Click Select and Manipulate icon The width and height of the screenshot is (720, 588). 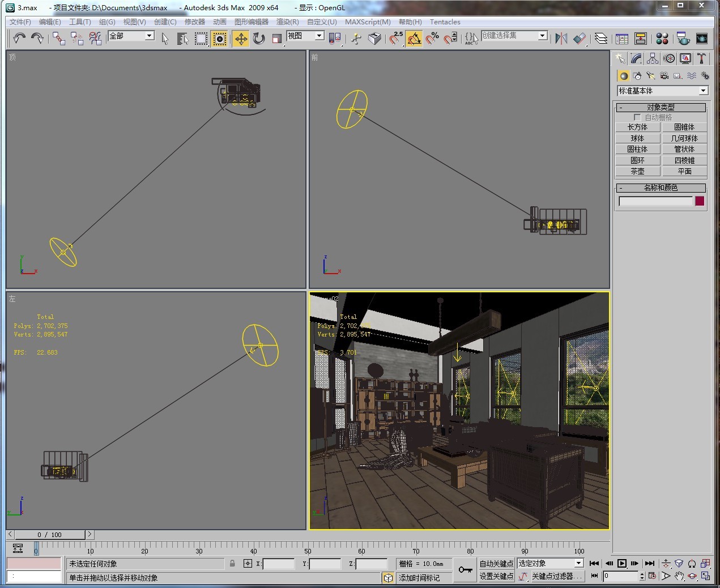356,38
